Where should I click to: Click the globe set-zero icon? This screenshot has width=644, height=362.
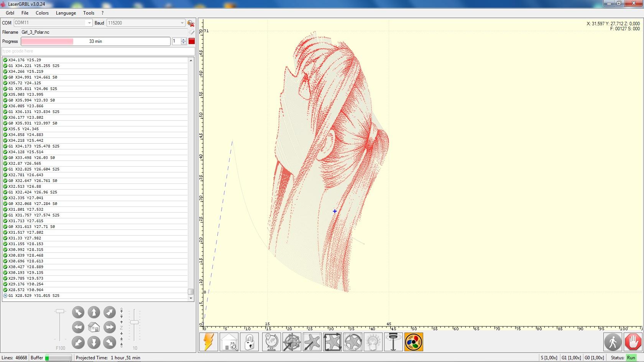[271, 342]
